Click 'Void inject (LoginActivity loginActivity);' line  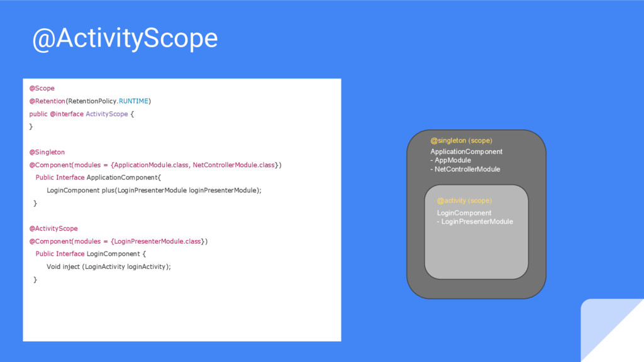tap(108, 266)
